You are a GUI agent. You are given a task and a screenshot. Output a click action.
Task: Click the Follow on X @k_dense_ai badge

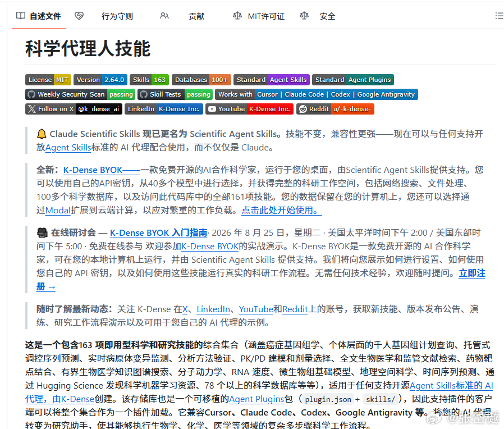pos(74,109)
